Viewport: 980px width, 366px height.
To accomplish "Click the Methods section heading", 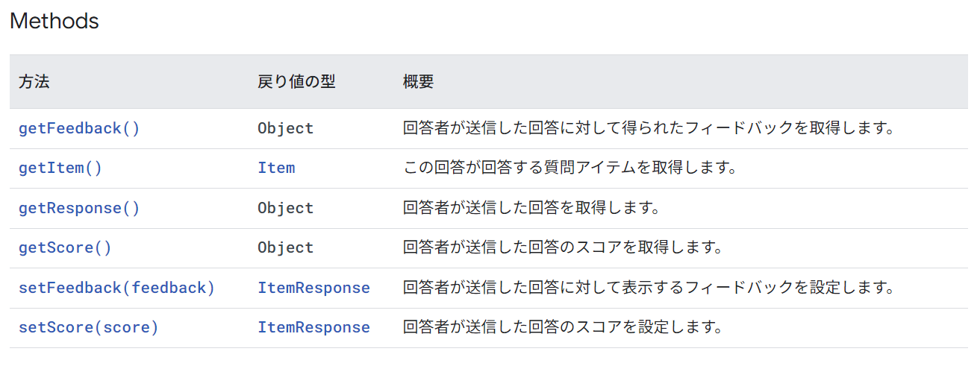I will point(54,21).
